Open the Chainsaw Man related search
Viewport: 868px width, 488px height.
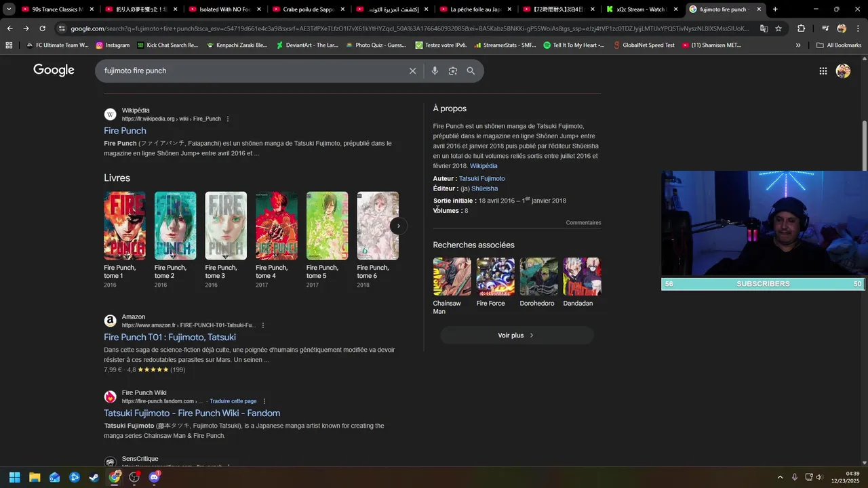click(452, 286)
